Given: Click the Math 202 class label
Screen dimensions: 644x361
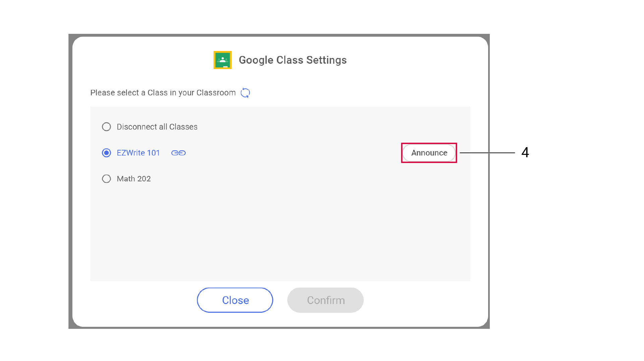Looking at the screenshot, I should [x=134, y=179].
